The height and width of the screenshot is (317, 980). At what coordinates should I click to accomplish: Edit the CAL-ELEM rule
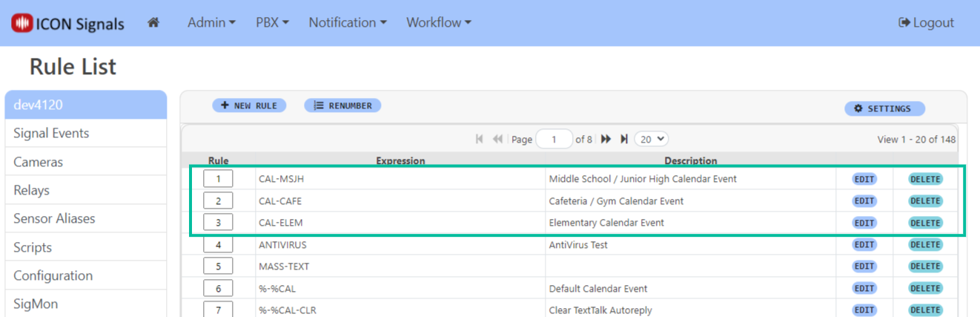[864, 223]
